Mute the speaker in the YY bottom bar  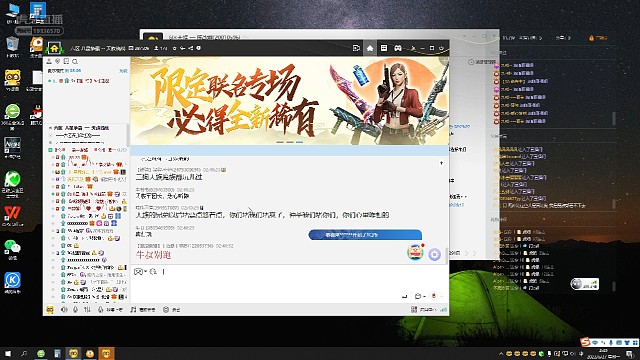tap(64, 310)
